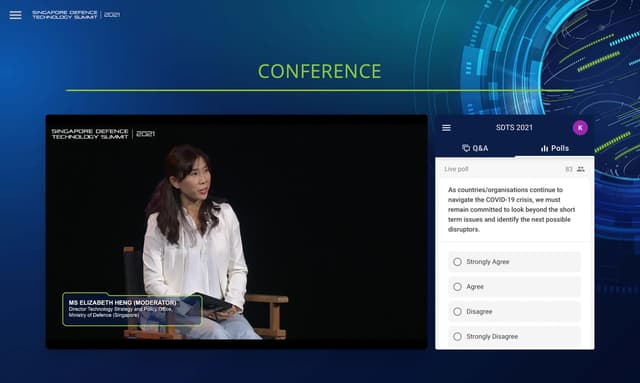The height and width of the screenshot is (383, 640).
Task: Click the Polls bar chart icon
Action: pyautogui.click(x=544, y=148)
